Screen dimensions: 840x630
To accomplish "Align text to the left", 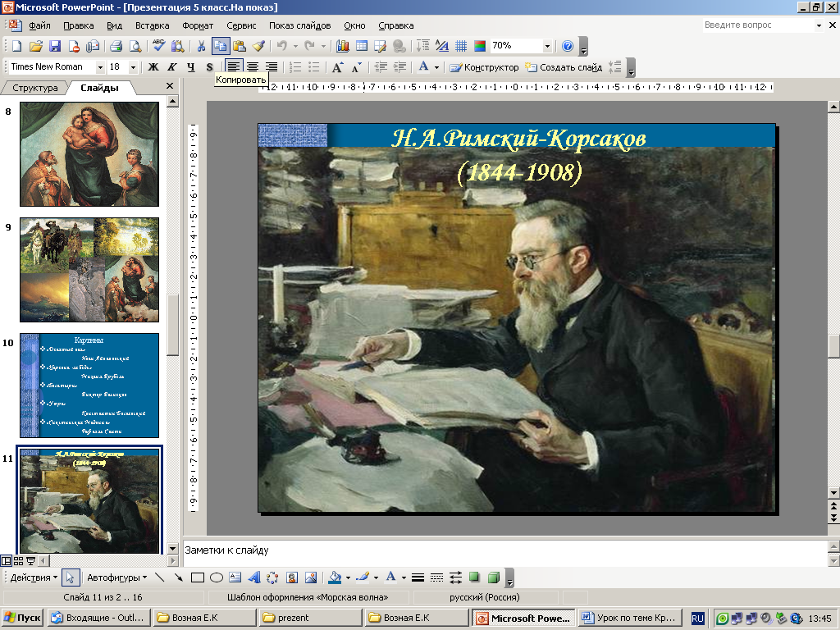I will point(233,67).
